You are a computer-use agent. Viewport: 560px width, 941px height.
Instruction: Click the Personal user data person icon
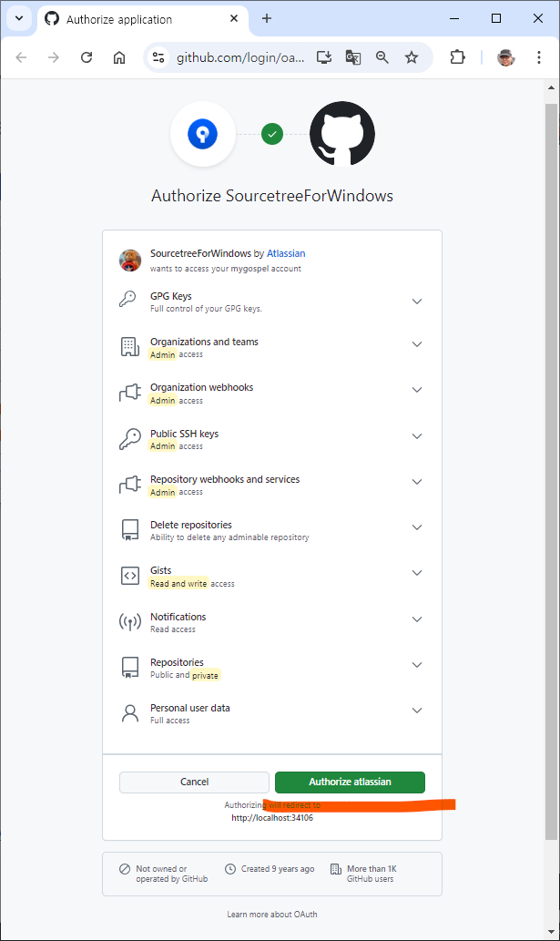pyautogui.click(x=130, y=713)
